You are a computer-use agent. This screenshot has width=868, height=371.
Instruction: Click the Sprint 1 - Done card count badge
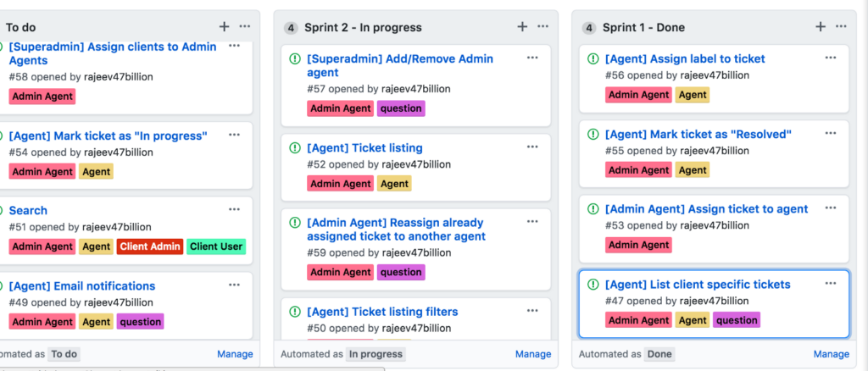[589, 28]
